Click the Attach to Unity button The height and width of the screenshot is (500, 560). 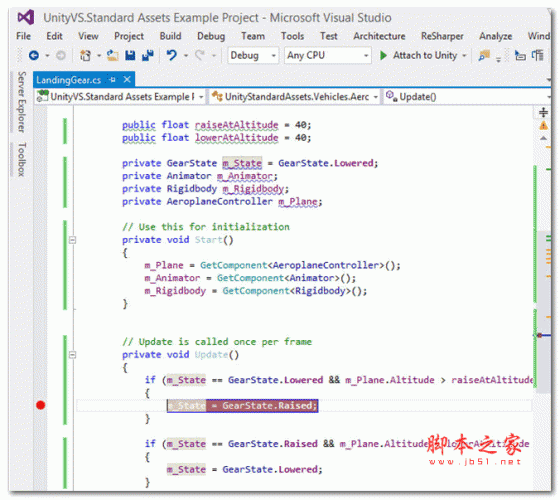click(x=425, y=55)
